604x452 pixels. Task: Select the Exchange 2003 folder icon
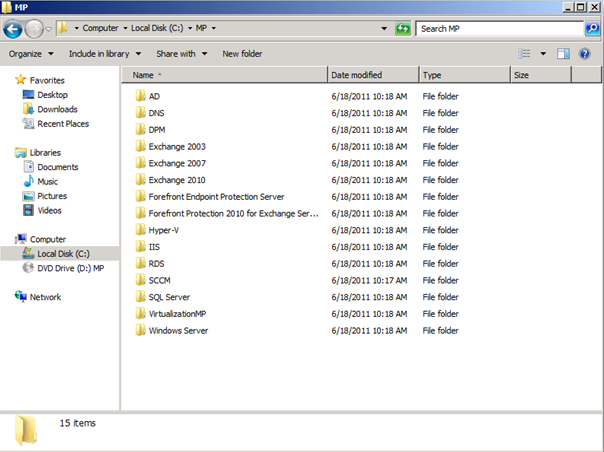pos(141,146)
